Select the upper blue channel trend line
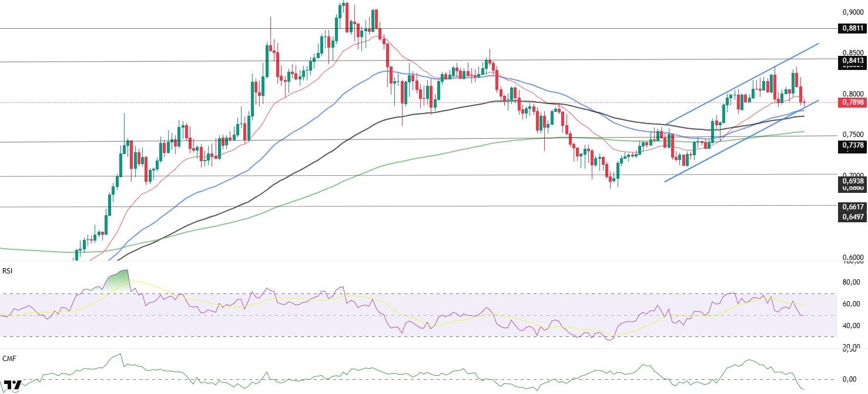Screen dimensions: 868x394 [x=742, y=84]
